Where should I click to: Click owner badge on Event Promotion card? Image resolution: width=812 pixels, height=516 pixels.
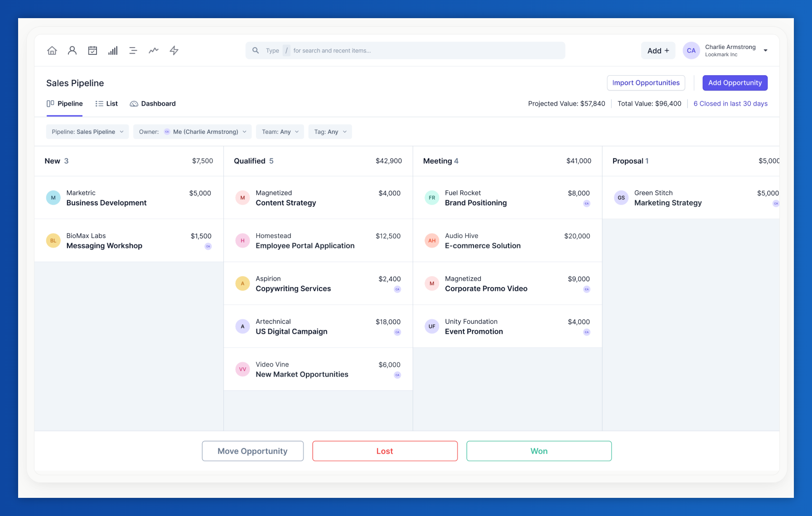pos(587,332)
